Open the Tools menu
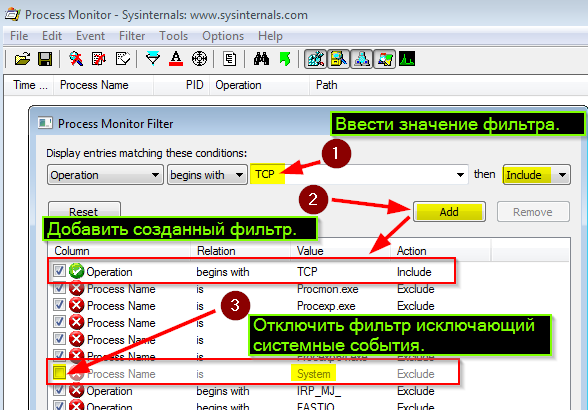Image resolution: width=588 pixels, height=410 pixels. pyautogui.click(x=173, y=36)
